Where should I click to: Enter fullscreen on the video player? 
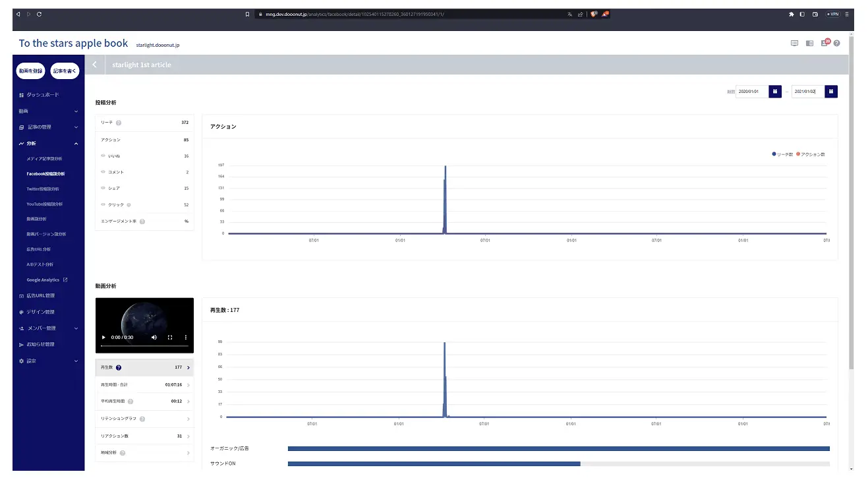(170, 338)
